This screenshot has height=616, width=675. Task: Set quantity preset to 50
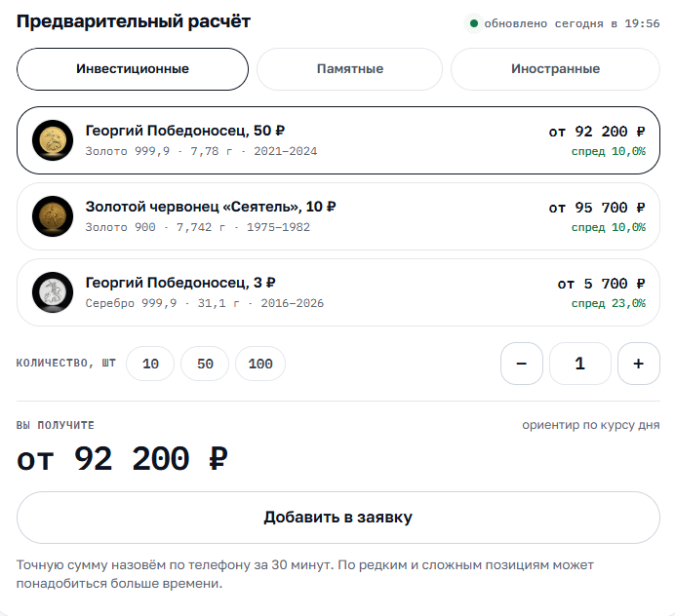coord(205,364)
